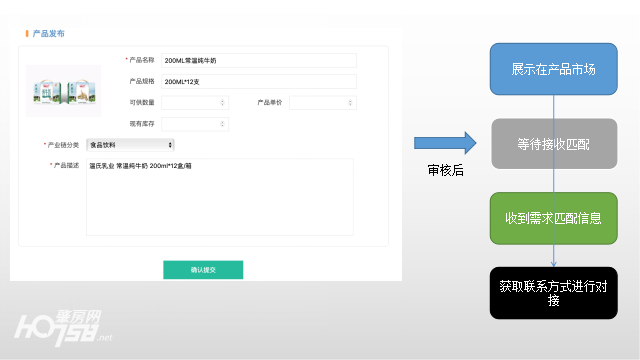Click the 产品发布 heading

49,33
